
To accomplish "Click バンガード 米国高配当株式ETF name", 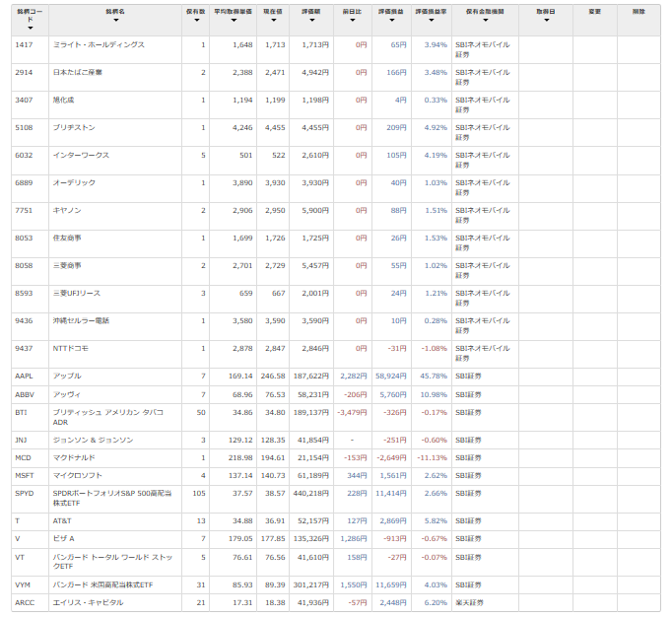I will coord(102,584).
